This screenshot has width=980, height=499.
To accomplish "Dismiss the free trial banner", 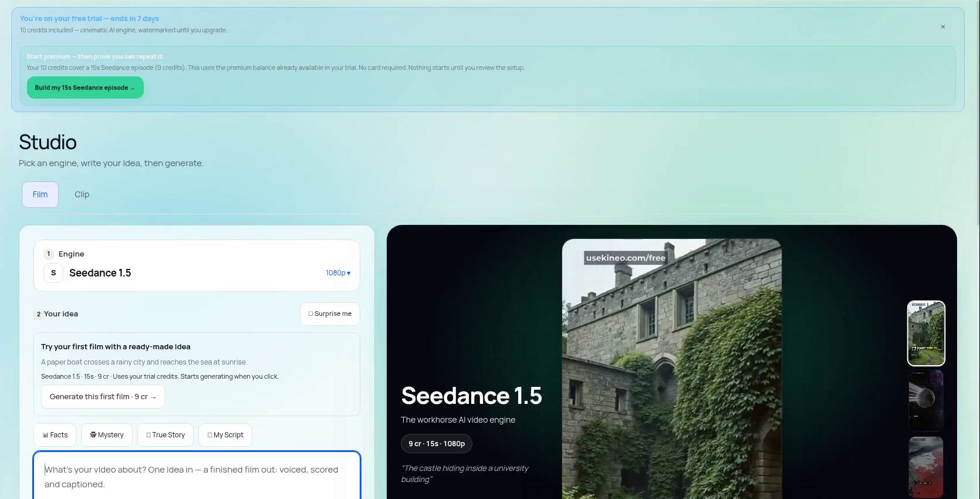I will [942, 27].
